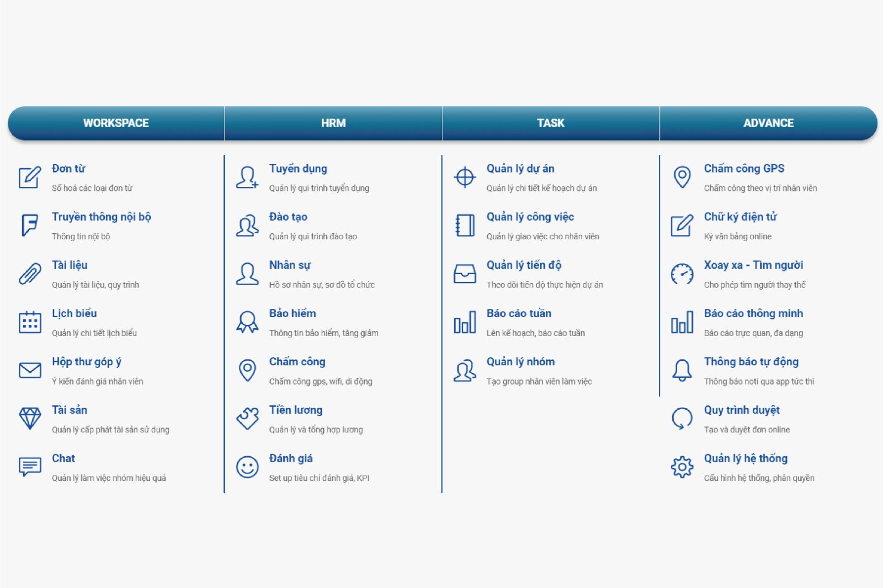The image size is (883, 588).
Task: Select the WORKSPACE tab header
Action: point(116,123)
